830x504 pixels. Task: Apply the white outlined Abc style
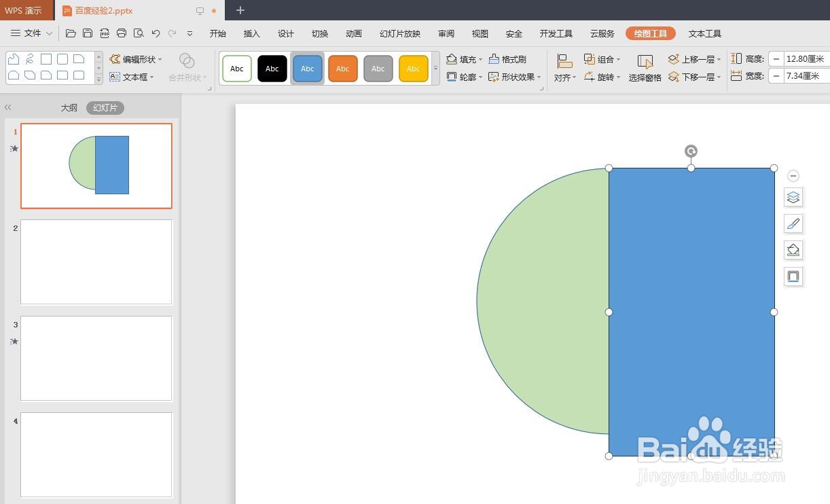pyautogui.click(x=237, y=69)
